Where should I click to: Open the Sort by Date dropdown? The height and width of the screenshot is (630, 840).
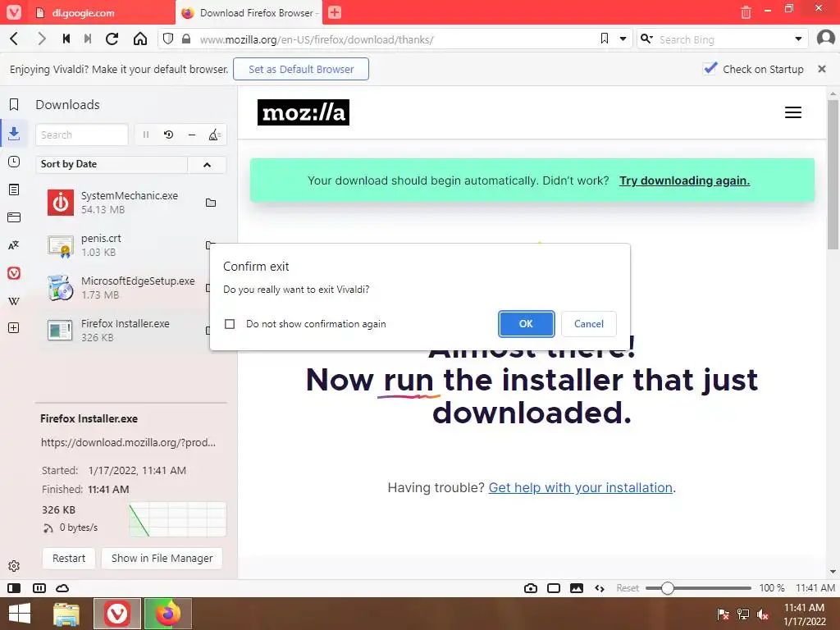point(112,164)
